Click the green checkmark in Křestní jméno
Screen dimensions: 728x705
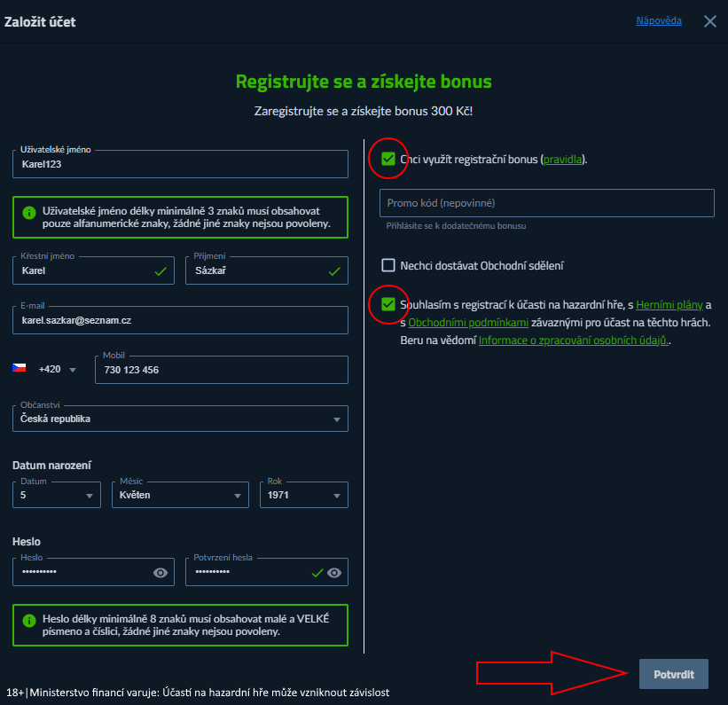tap(160, 271)
